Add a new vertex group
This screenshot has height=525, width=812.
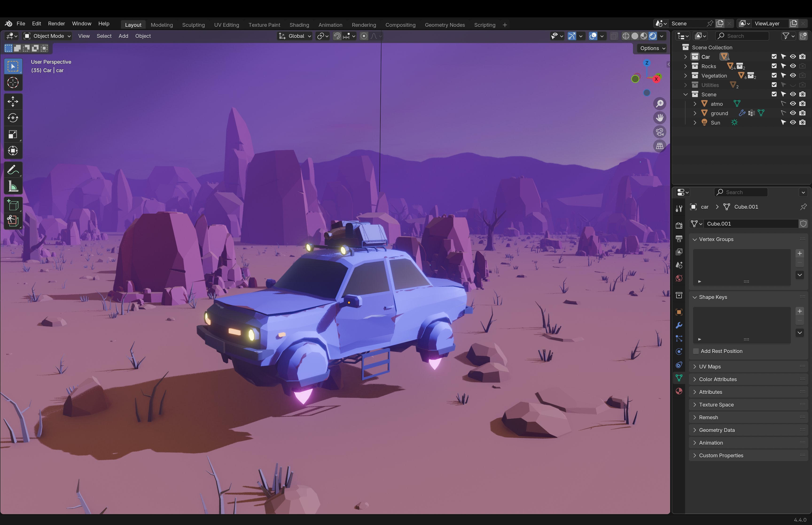point(799,253)
